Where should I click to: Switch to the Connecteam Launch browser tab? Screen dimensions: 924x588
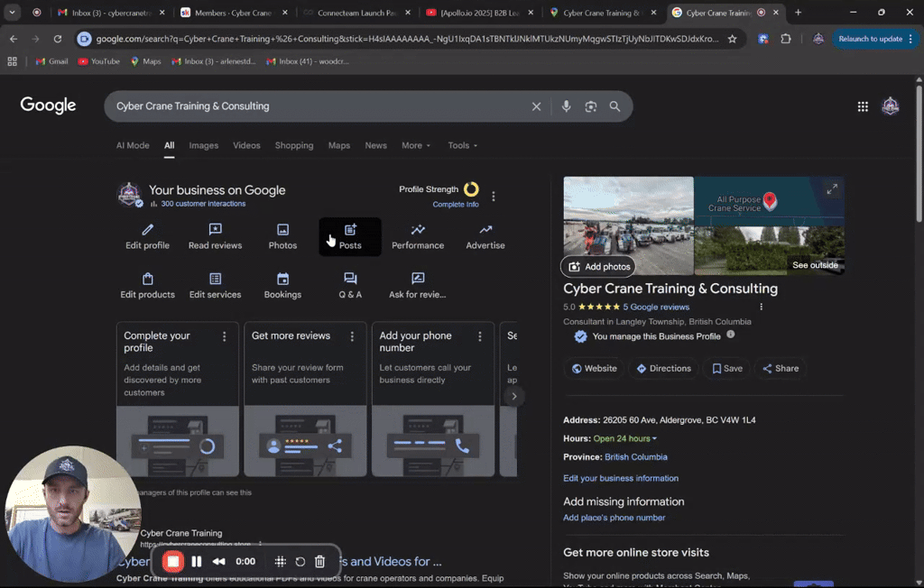(x=356, y=13)
